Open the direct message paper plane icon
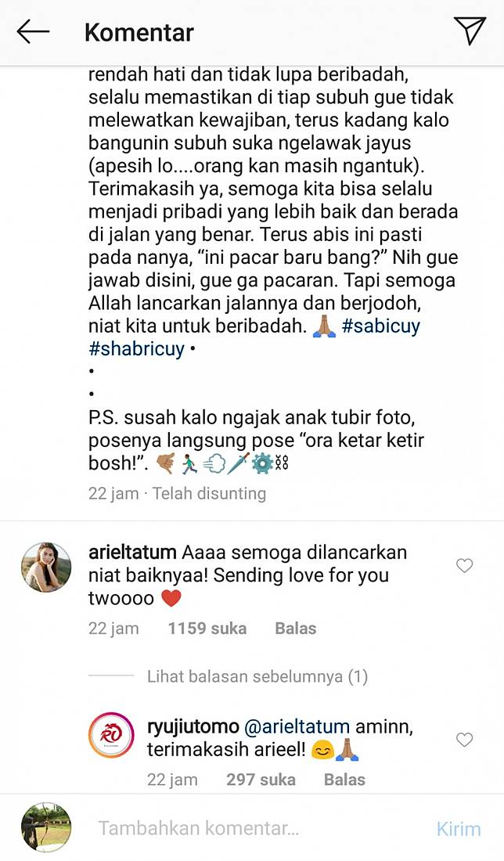Screen dimensions: 504x861 click(470, 31)
